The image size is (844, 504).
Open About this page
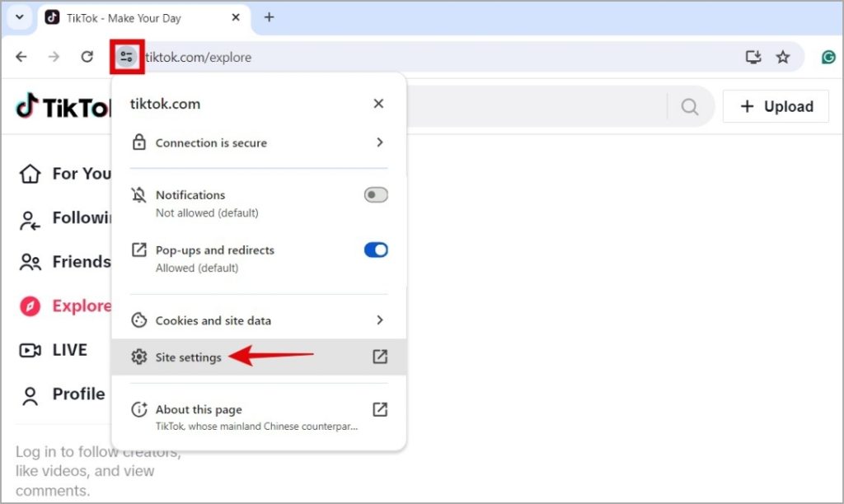click(x=258, y=417)
